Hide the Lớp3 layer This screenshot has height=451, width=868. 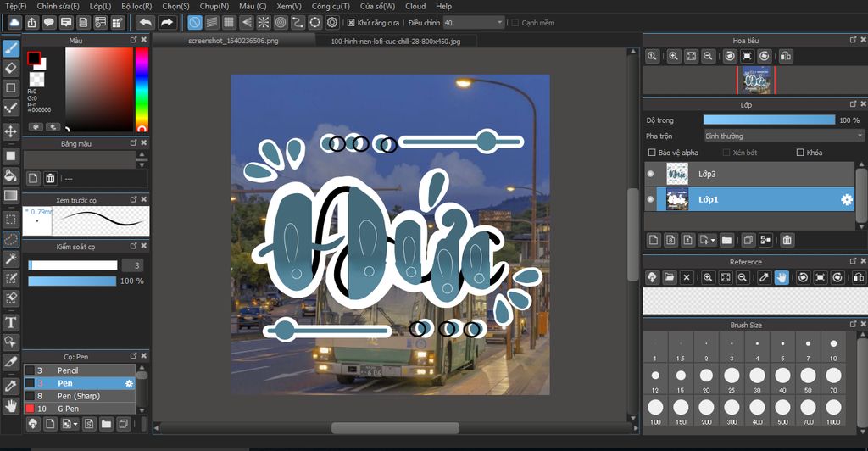tap(650, 174)
